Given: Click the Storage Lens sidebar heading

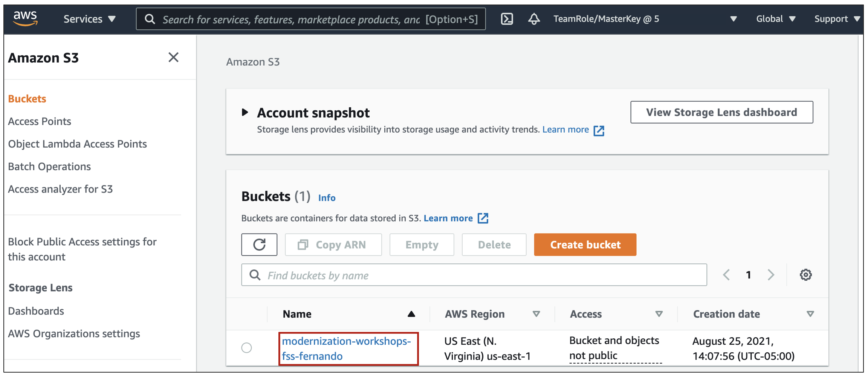Looking at the screenshot, I should click(x=40, y=288).
